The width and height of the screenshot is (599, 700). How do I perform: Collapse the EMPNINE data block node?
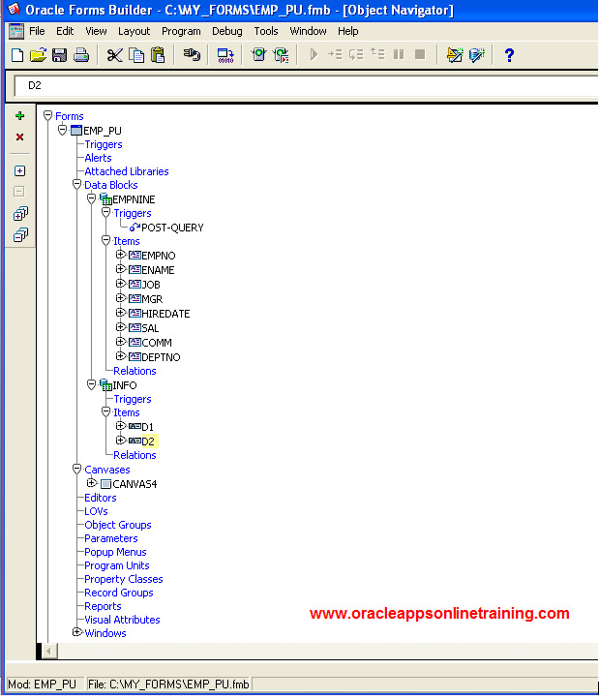[92, 198]
